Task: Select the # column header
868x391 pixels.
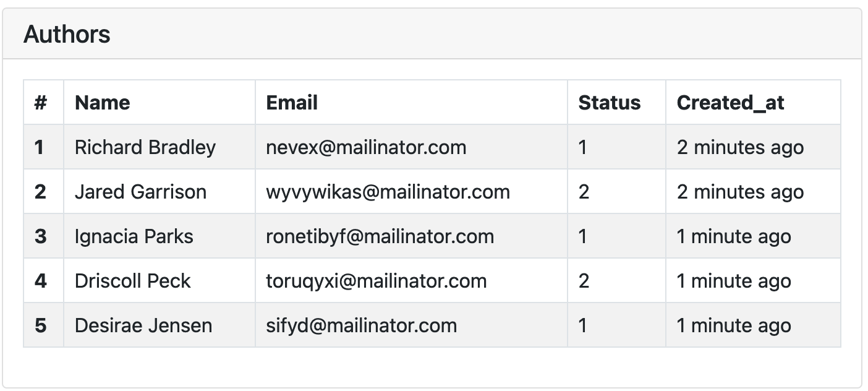Action: (41, 103)
